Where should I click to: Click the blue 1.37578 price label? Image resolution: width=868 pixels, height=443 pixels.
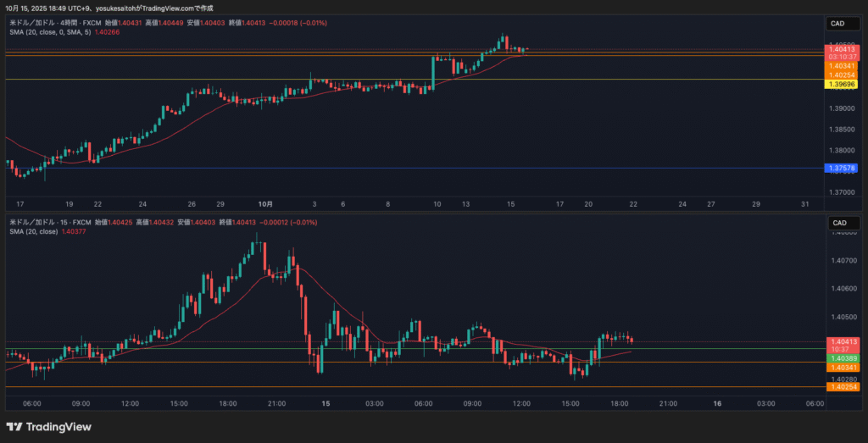click(841, 169)
